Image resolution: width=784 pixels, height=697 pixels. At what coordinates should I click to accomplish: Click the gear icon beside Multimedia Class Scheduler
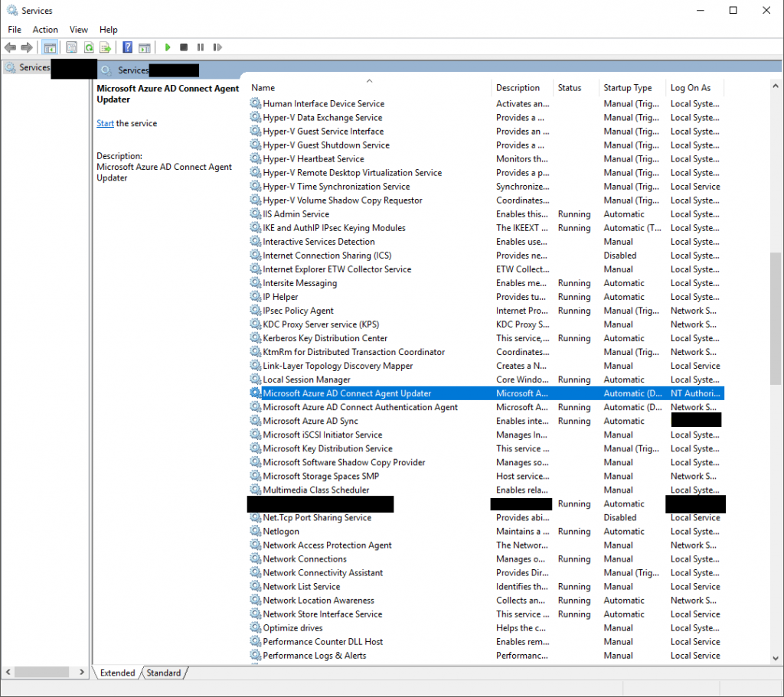click(x=256, y=490)
